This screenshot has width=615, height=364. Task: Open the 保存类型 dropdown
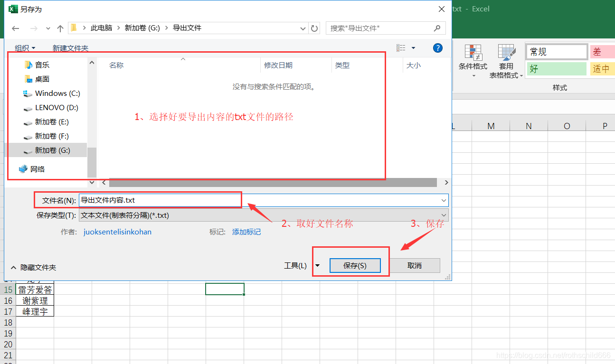pyautogui.click(x=264, y=215)
